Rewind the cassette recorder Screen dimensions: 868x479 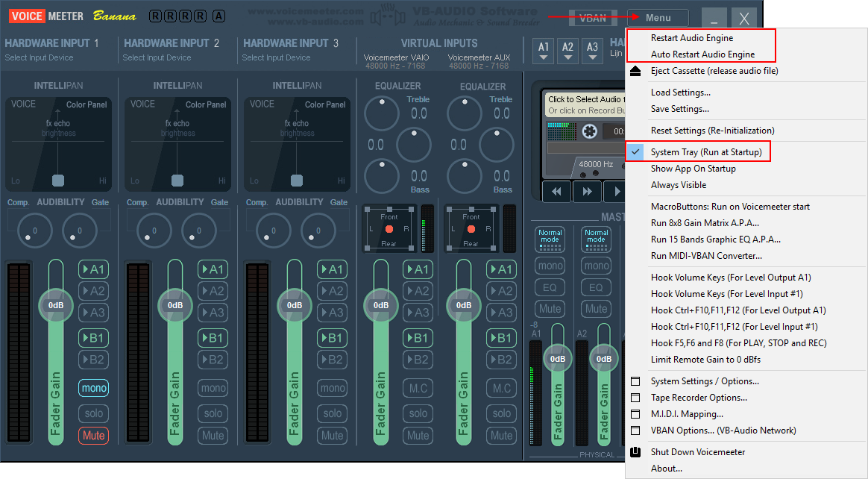pyautogui.click(x=556, y=192)
